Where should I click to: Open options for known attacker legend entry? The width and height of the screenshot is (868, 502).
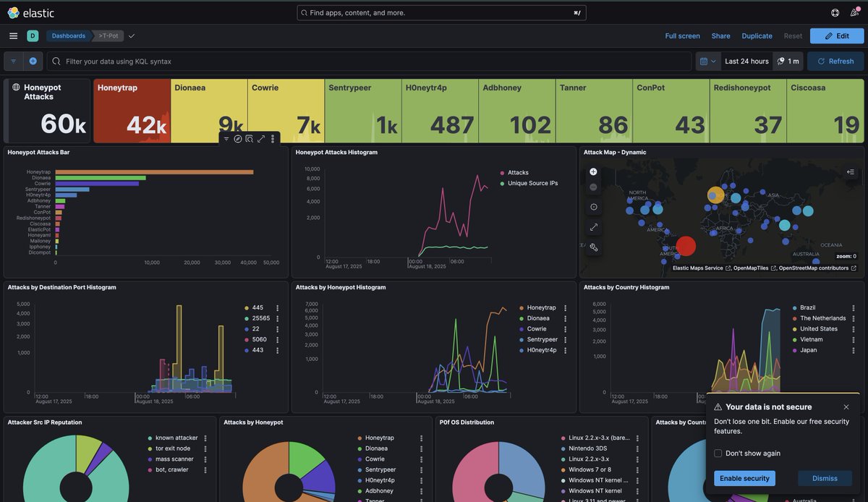click(205, 438)
